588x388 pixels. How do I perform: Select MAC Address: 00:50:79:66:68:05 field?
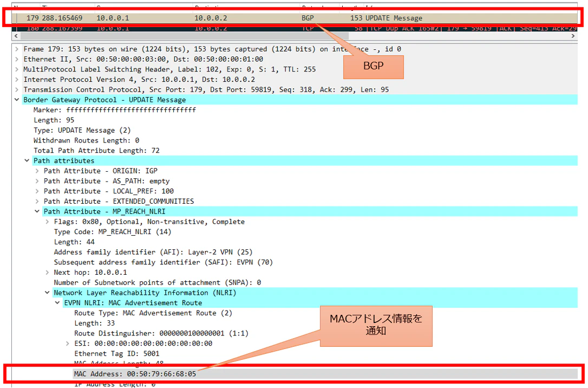[x=135, y=374]
